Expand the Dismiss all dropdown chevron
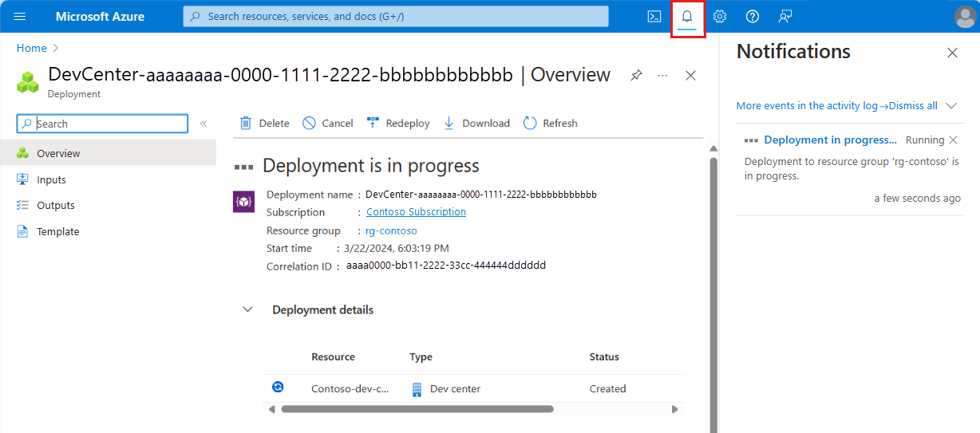The image size is (980, 433). 950,105
